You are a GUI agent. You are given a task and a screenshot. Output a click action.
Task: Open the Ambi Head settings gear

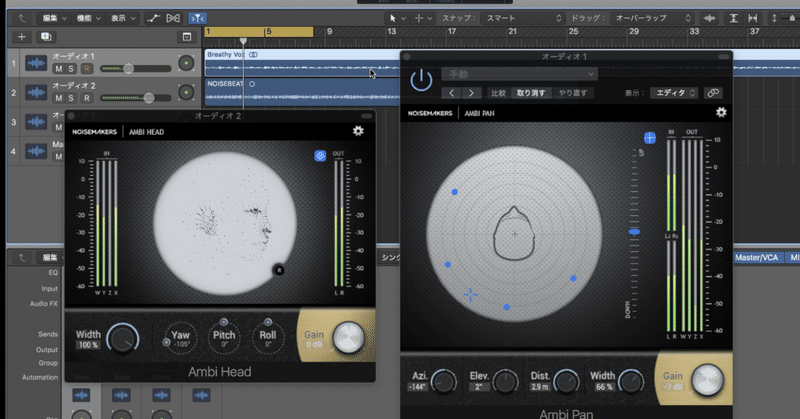pos(358,131)
